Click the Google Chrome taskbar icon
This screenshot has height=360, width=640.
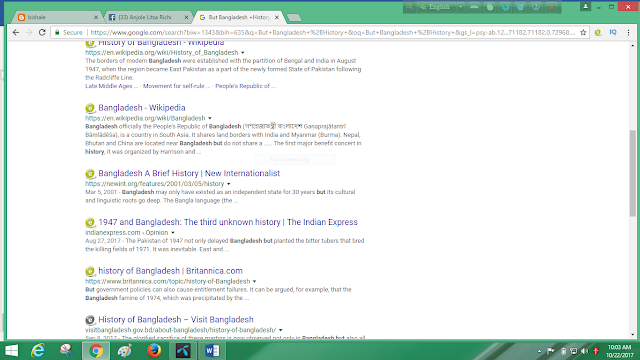(96, 351)
